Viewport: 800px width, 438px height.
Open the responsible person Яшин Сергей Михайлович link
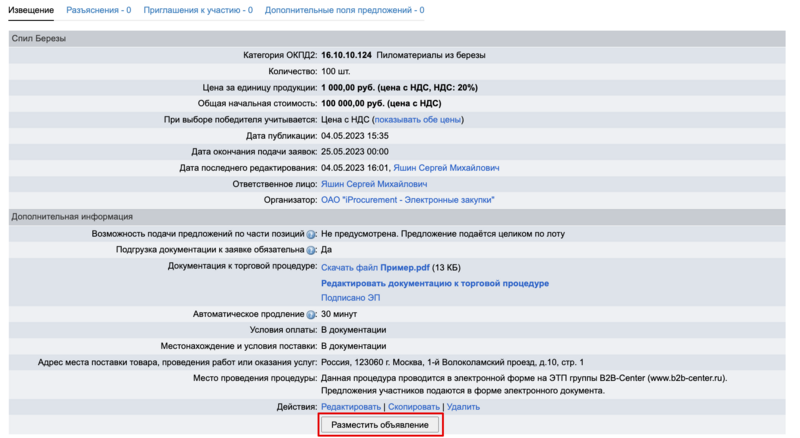coord(374,184)
